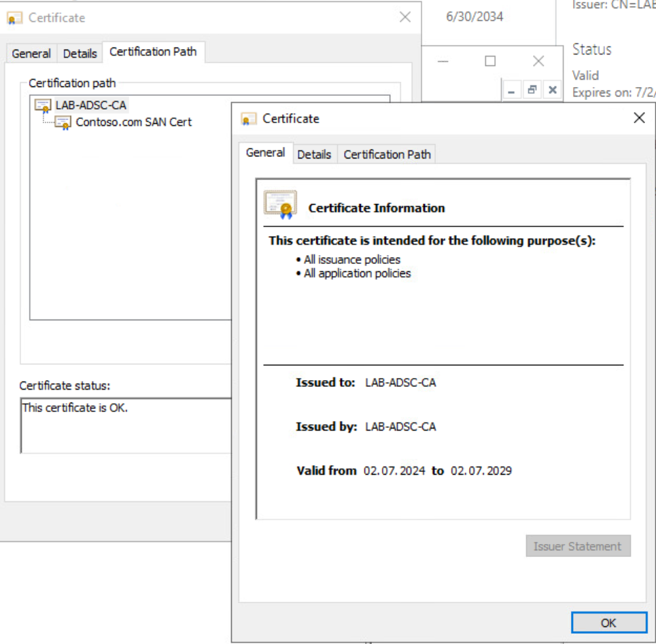Switch to Details tab in back Certificate window
Viewport: 656px width, 644px height.
[80, 54]
